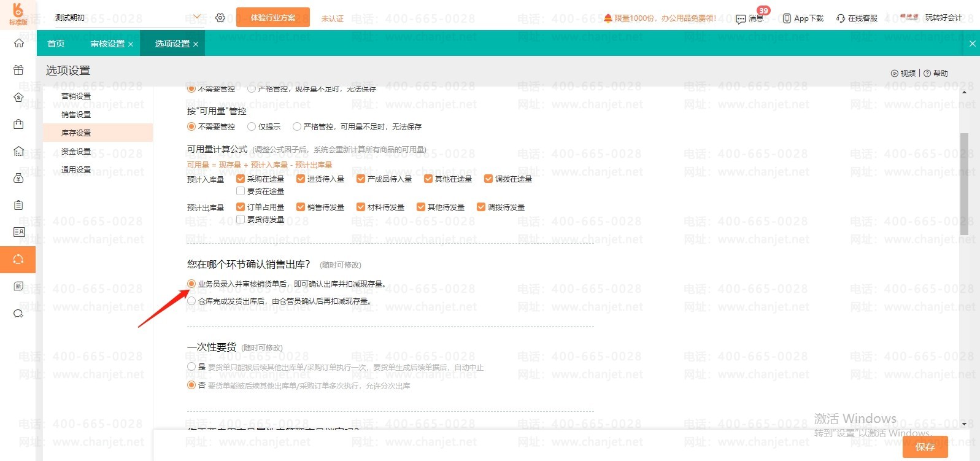980x461 pixels.
Task: Click the gear icon beside the account selector
Action: (220, 18)
